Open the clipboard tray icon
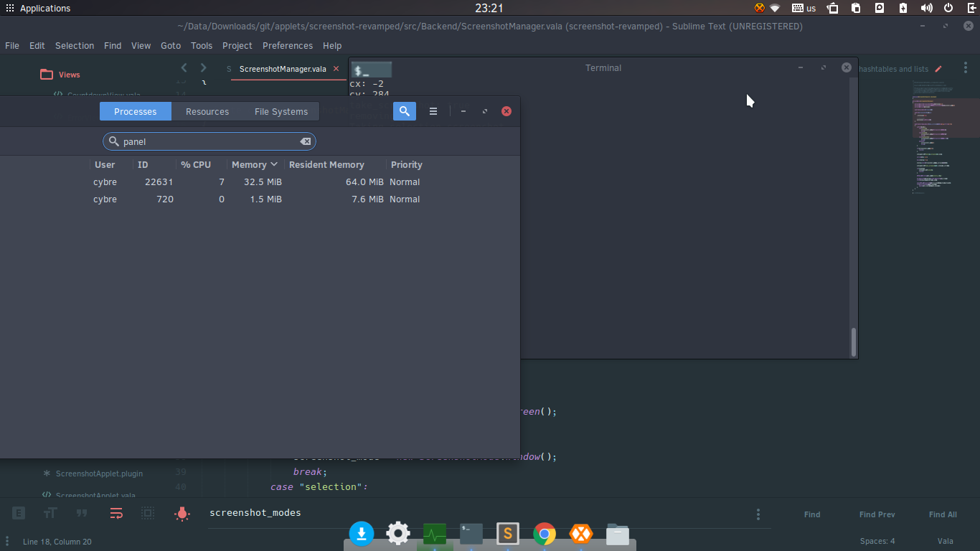Screen dimensions: 980x551 [x=857, y=8]
